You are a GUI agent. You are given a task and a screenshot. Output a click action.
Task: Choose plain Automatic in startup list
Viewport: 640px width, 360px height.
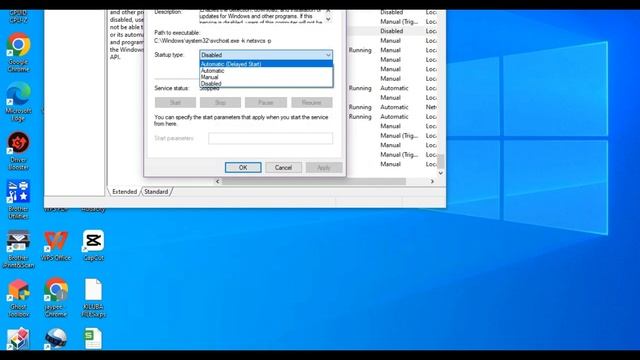coord(266,70)
